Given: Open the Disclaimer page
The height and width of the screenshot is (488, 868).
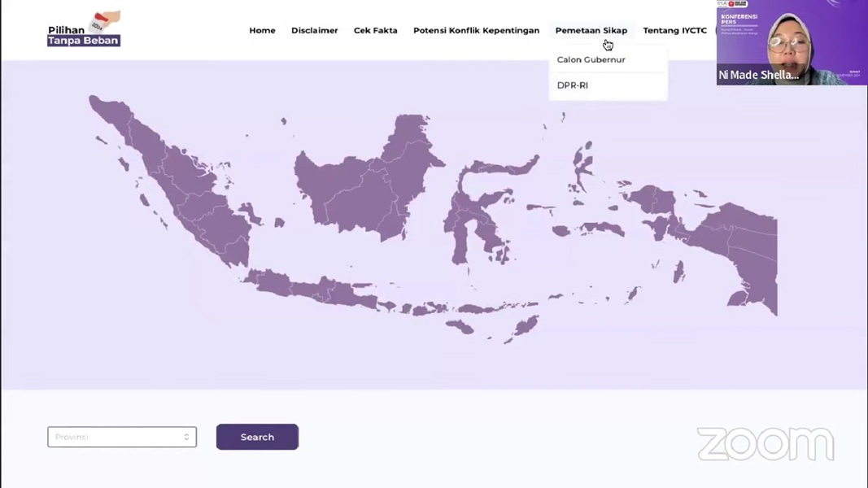Looking at the screenshot, I should [315, 30].
